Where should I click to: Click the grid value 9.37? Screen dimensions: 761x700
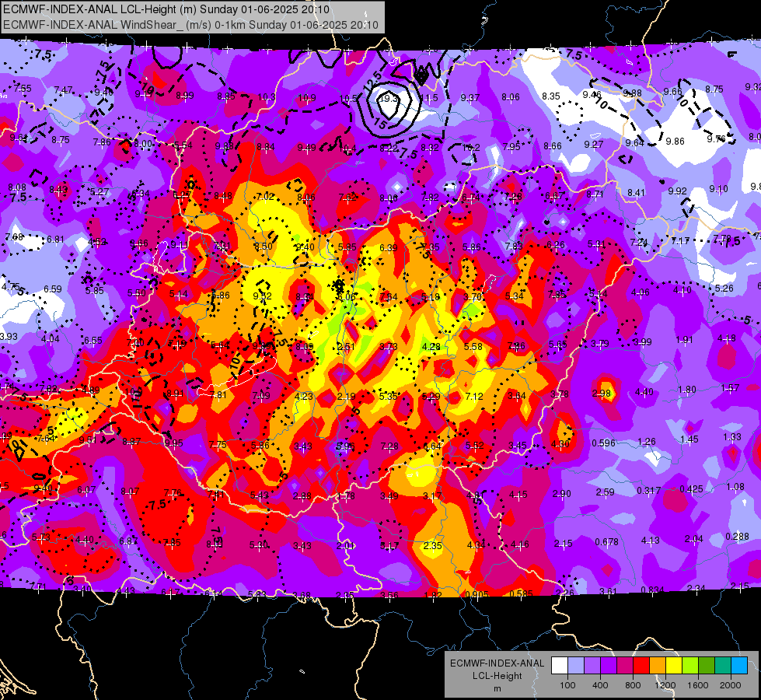470,98
